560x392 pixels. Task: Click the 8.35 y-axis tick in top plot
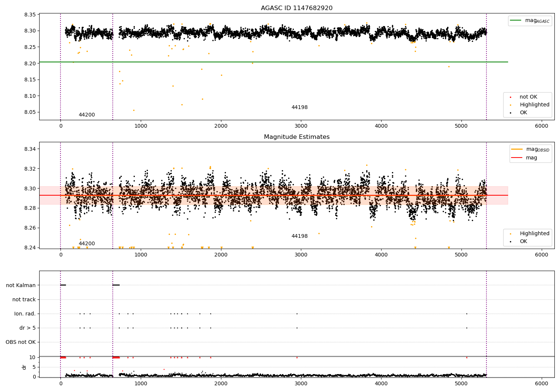[x=30, y=15]
